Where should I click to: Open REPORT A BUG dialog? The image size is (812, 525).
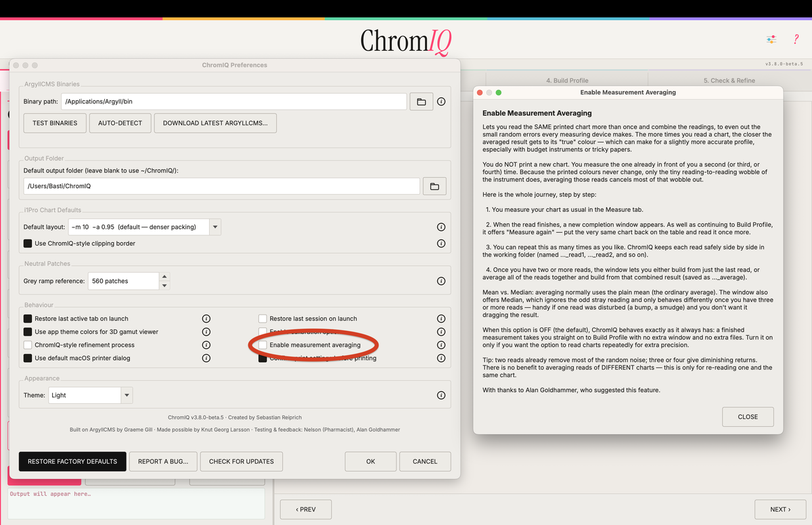pyautogui.click(x=163, y=461)
